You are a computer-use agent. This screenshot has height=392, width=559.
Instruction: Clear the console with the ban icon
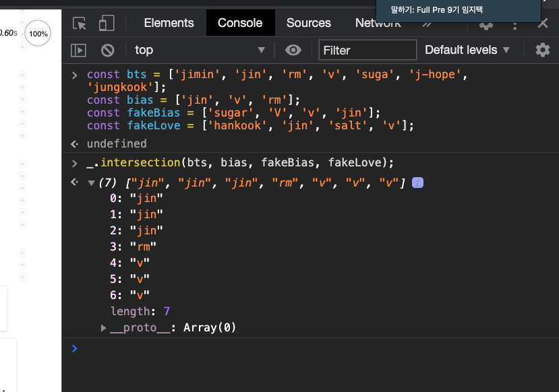coord(107,51)
